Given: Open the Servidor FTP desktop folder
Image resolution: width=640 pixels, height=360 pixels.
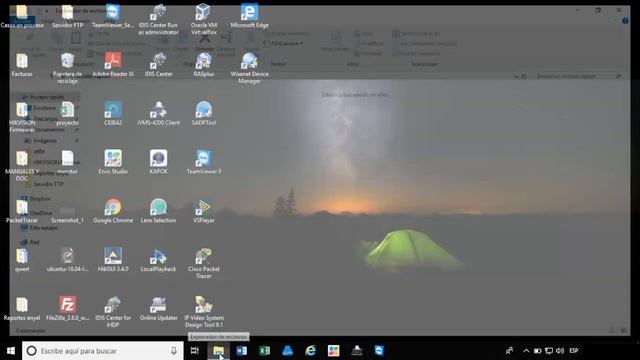Looking at the screenshot, I should click(67, 16).
